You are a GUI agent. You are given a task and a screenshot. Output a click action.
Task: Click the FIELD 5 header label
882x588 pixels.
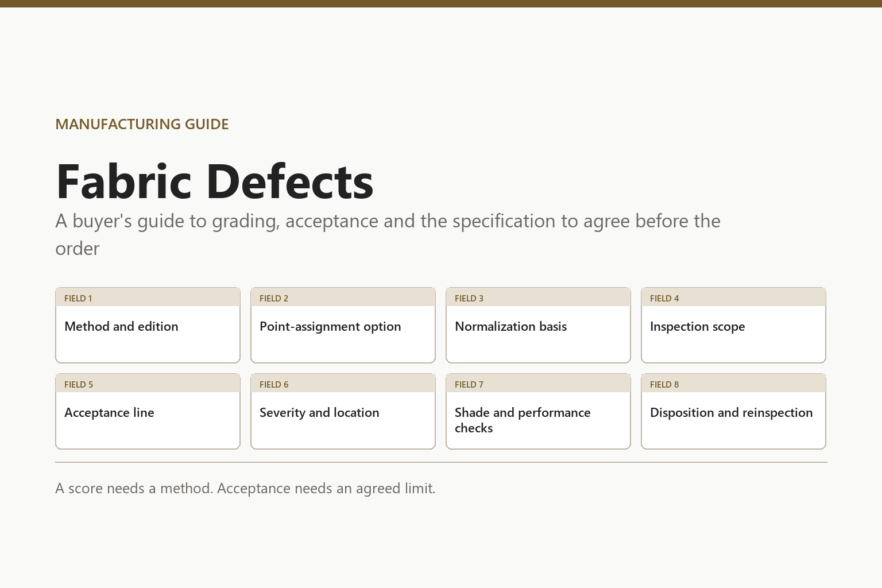[x=79, y=384]
